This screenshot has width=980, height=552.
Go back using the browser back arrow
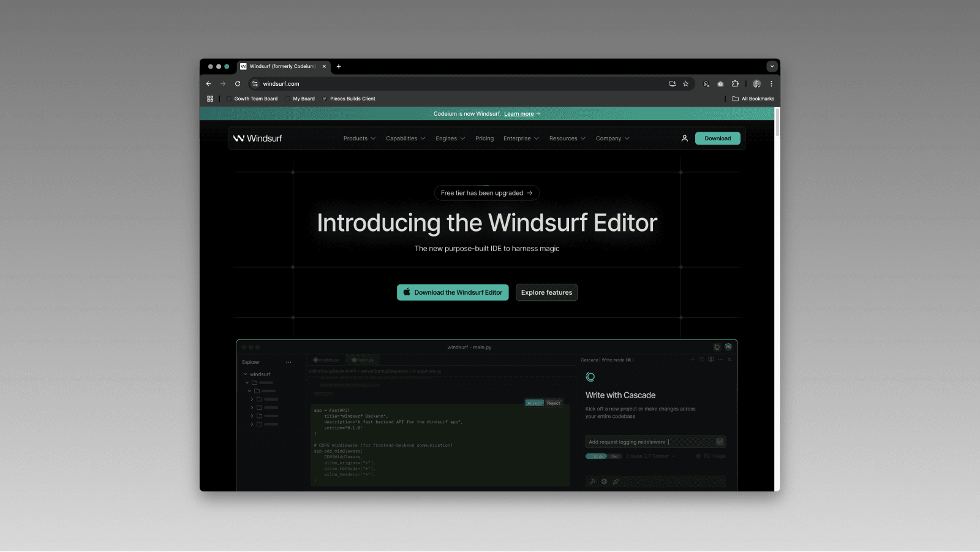pyautogui.click(x=209, y=84)
